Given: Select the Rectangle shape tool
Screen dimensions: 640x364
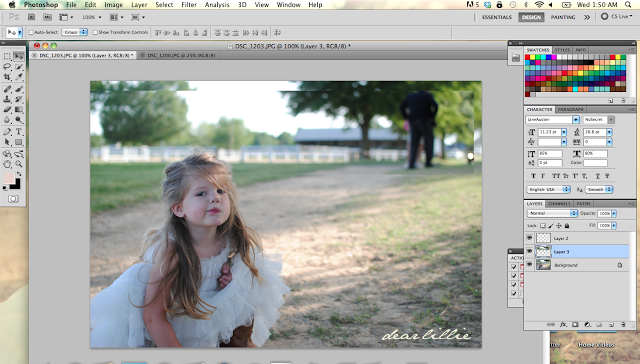Looking at the screenshot, I should tap(19, 142).
